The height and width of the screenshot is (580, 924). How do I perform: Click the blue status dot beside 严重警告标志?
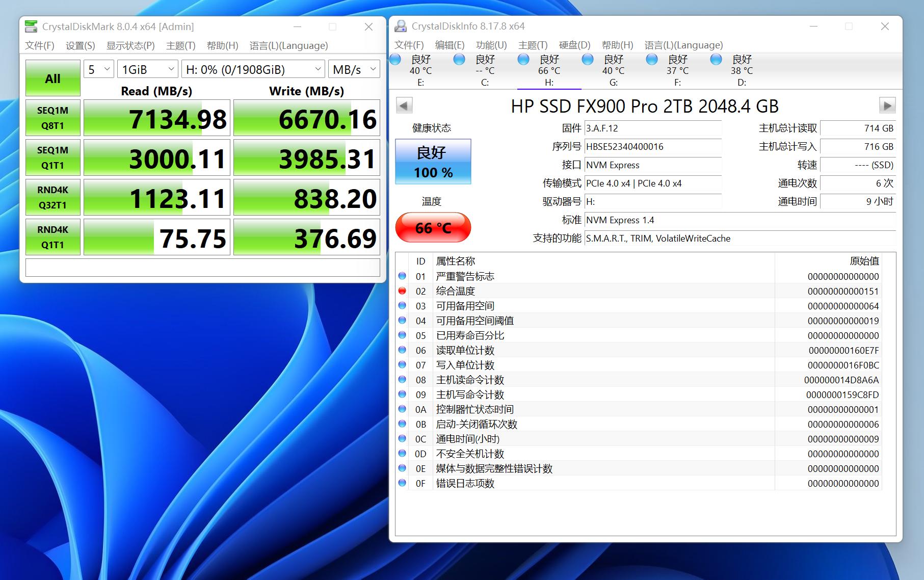tap(403, 276)
